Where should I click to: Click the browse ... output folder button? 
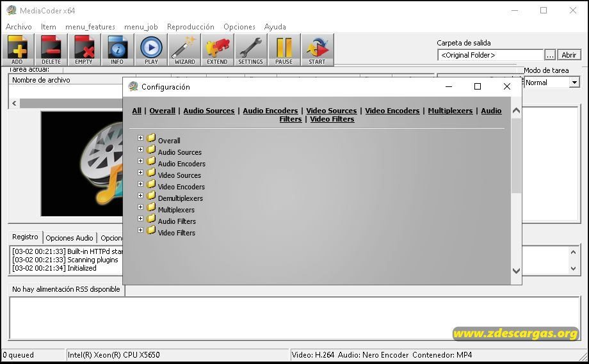550,55
